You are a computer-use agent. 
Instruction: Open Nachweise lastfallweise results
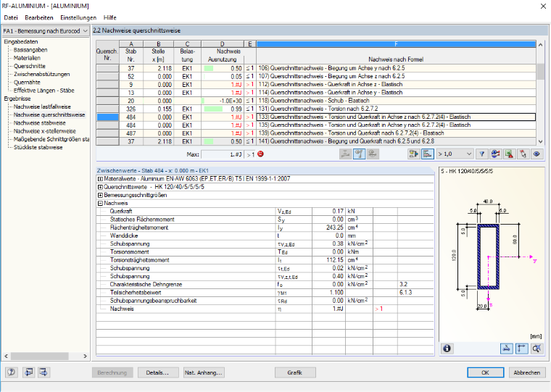coord(42,107)
